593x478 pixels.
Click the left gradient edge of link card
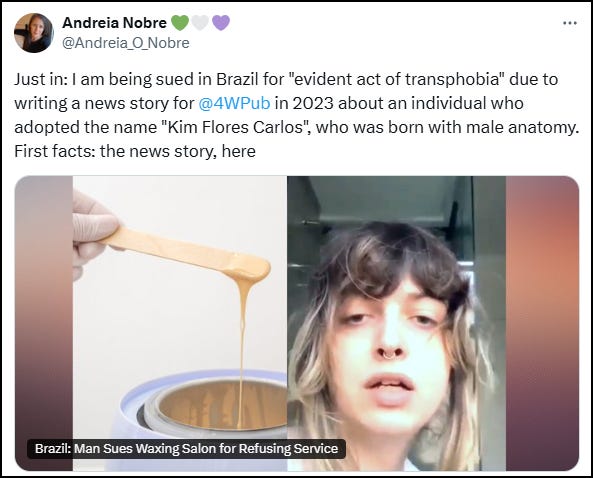[x=44, y=323]
